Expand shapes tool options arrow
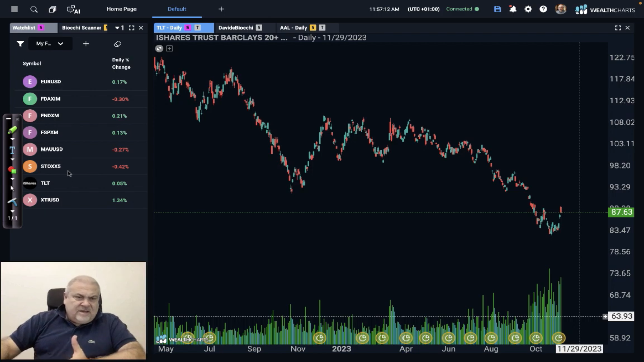Image resolution: width=644 pixels, height=362 pixels. pos(12,179)
